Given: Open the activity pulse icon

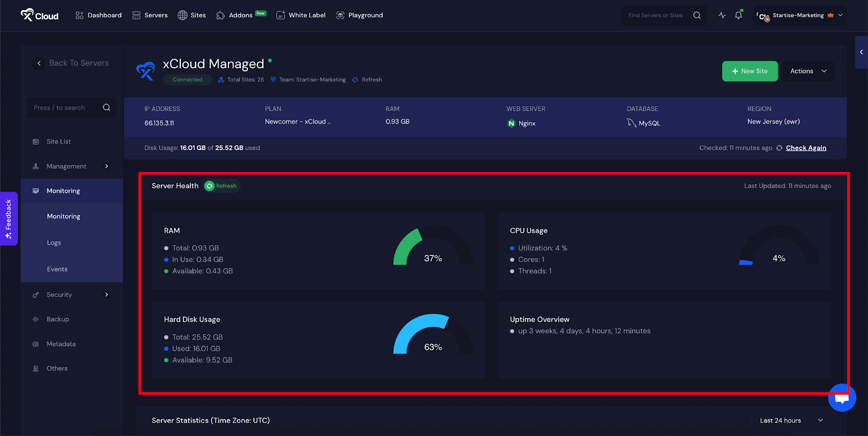Looking at the screenshot, I should 722,15.
